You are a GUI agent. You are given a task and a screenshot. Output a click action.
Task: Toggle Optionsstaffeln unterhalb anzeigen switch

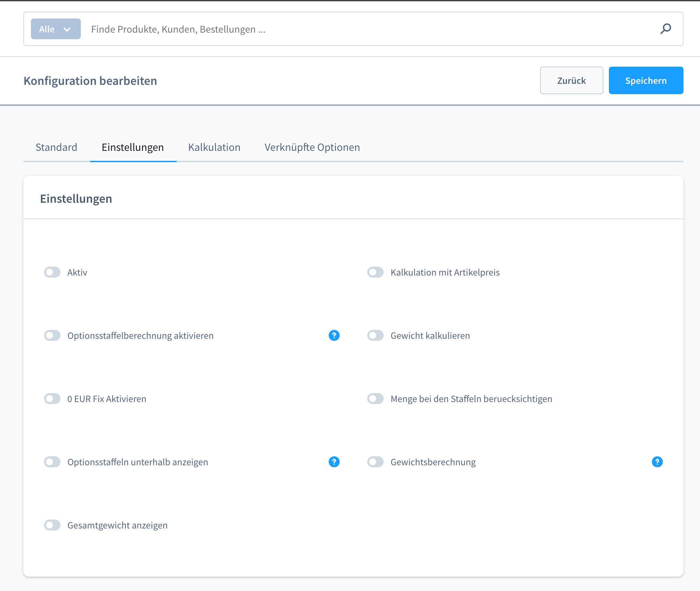[52, 462]
